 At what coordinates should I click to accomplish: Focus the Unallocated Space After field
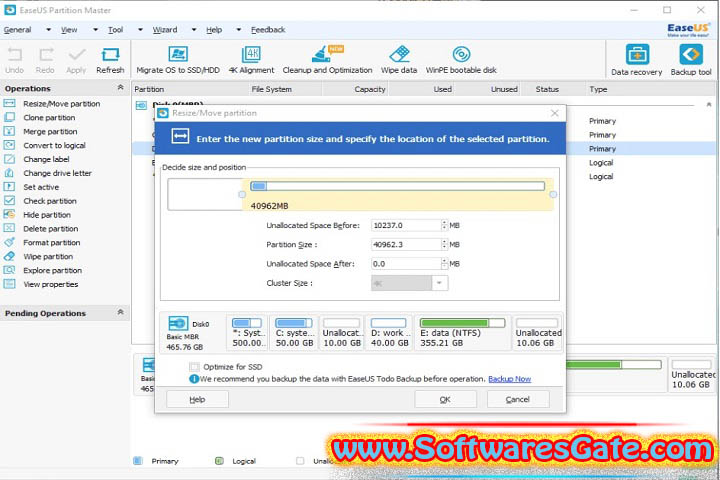click(x=406, y=264)
